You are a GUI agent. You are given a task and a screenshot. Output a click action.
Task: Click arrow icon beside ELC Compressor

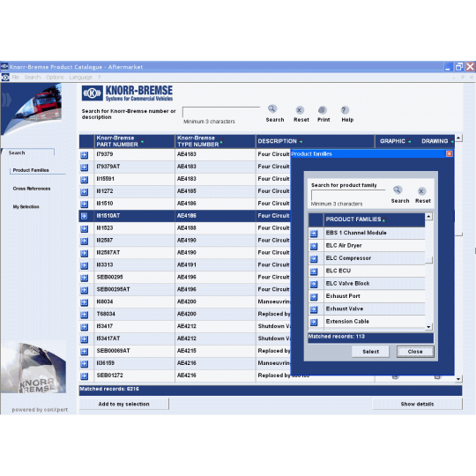tap(314, 259)
